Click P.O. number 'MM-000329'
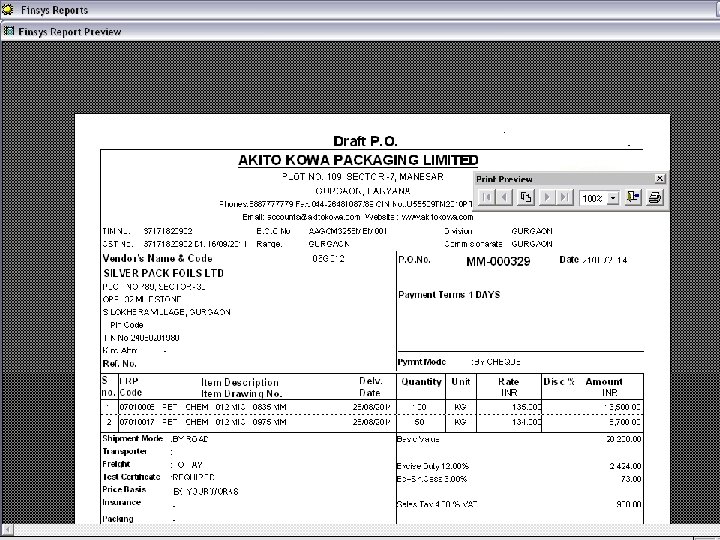Image resolution: width=720 pixels, height=540 pixels. (x=498, y=261)
